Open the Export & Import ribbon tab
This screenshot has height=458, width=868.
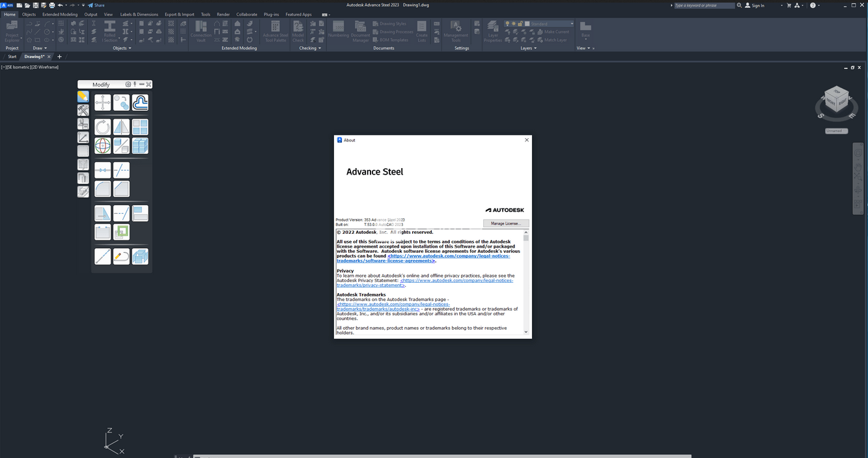click(180, 14)
